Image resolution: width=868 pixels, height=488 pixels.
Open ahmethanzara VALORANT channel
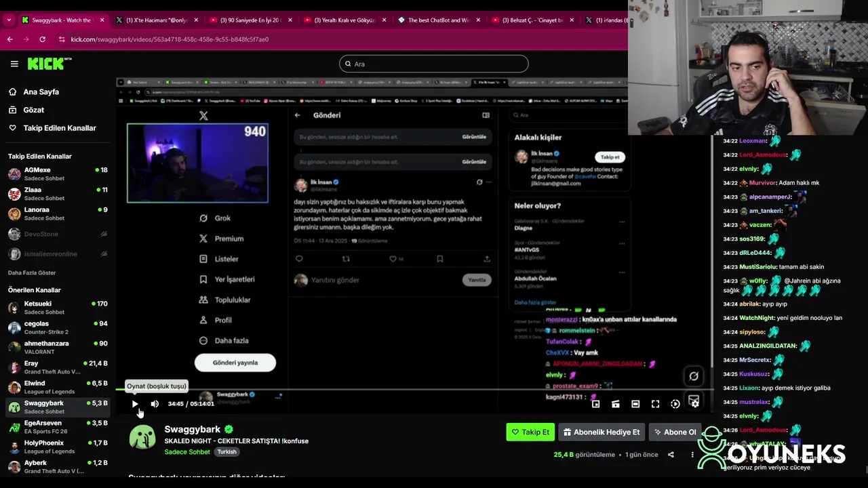[58, 348]
